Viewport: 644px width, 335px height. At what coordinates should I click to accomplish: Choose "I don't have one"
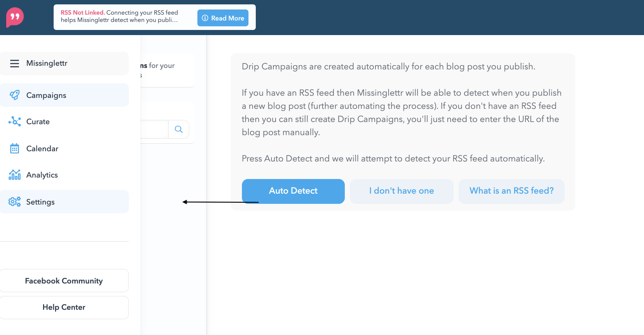402,191
